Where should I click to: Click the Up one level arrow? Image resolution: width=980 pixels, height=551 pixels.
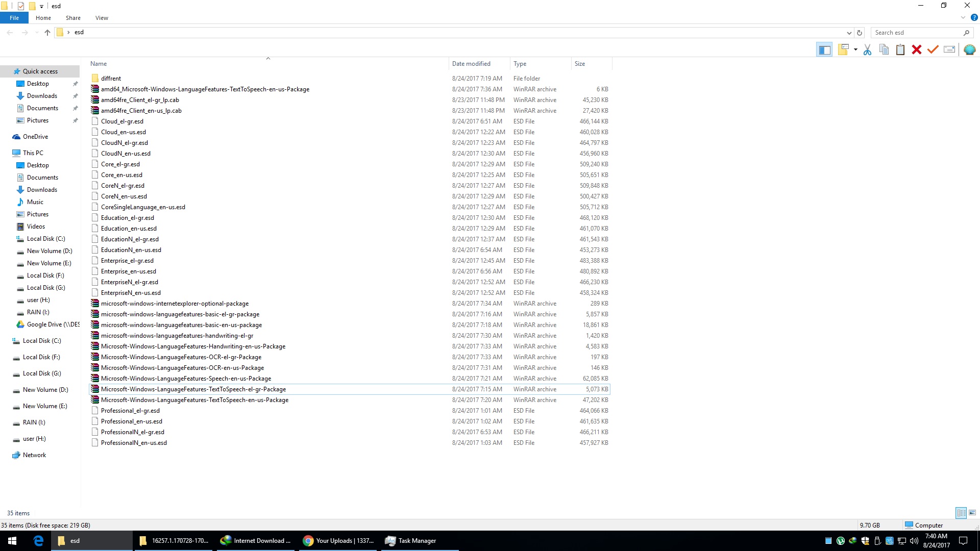(47, 33)
